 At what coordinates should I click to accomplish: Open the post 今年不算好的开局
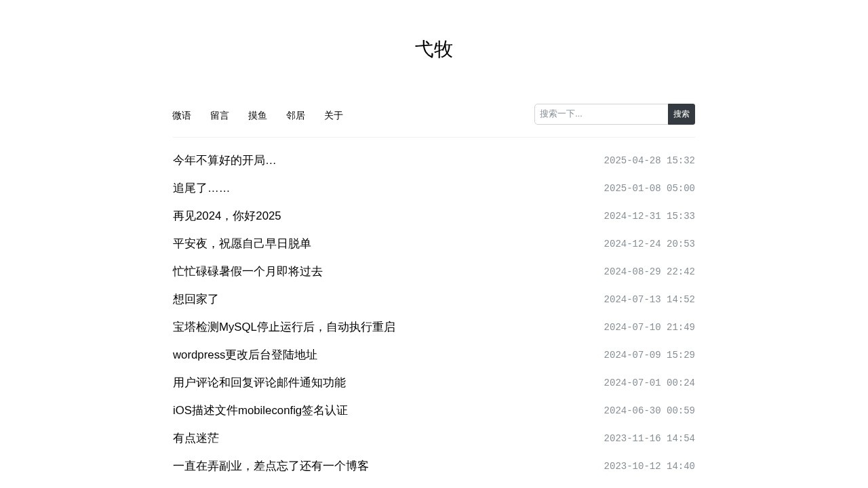pyautogui.click(x=224, y=160)
